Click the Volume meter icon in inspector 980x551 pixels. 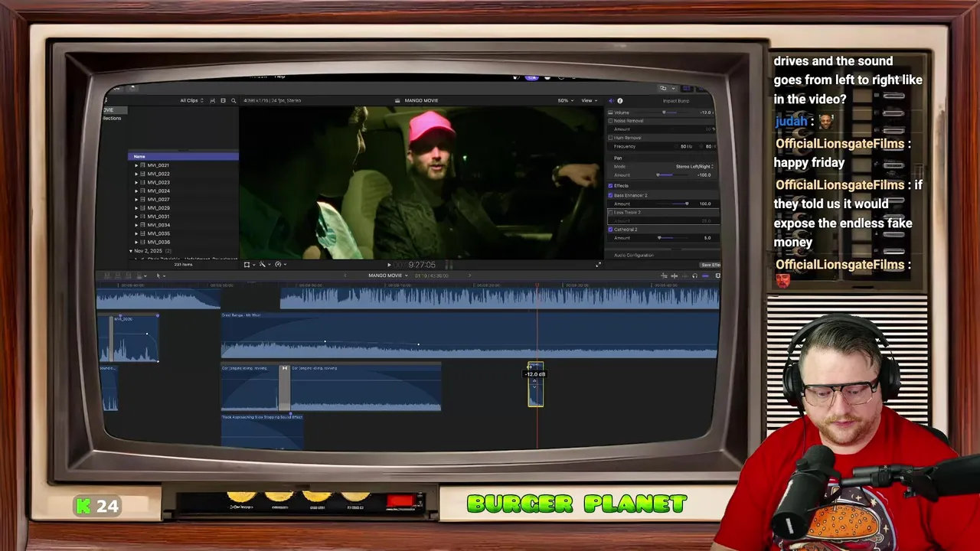click(610, 112)
